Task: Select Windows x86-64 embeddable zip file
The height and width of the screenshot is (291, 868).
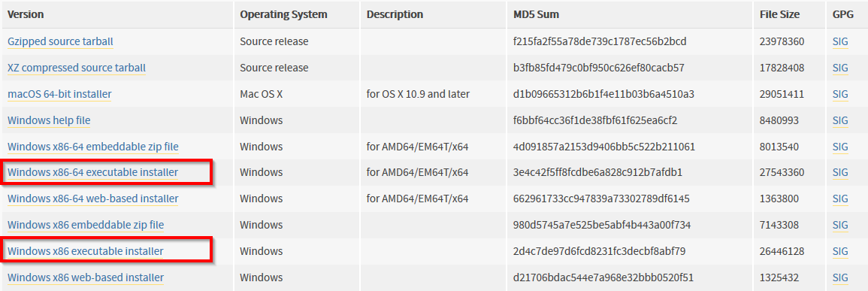Action: point(93,147)
